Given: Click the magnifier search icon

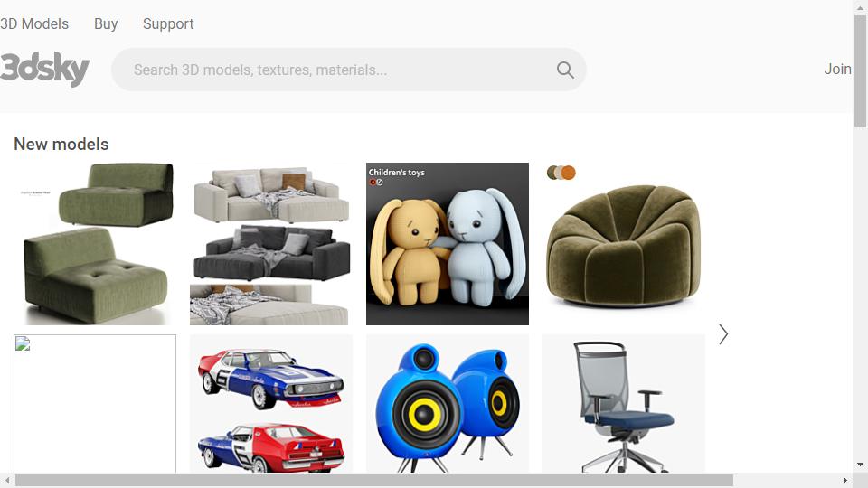Looking at the screenshot, I should click(564, 70).
